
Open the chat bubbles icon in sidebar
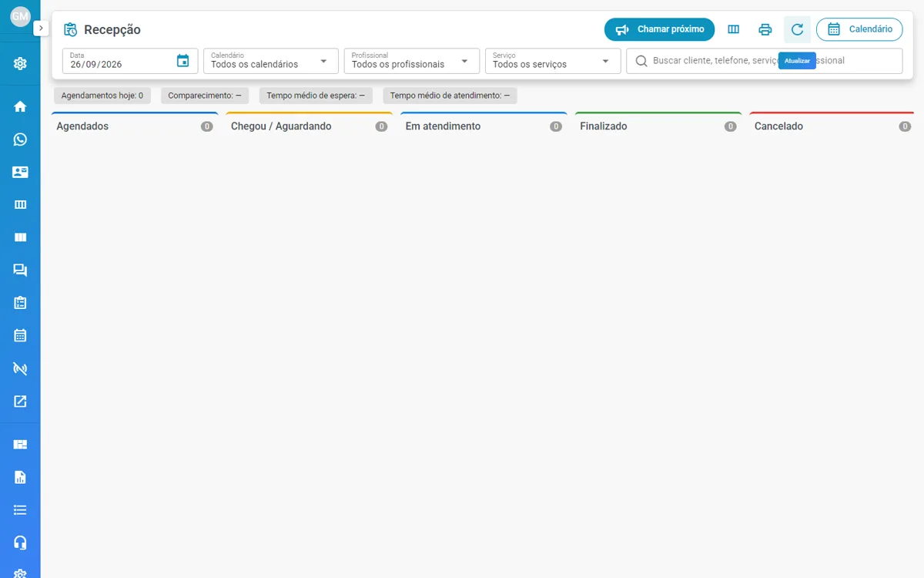(x=20, y=271)
